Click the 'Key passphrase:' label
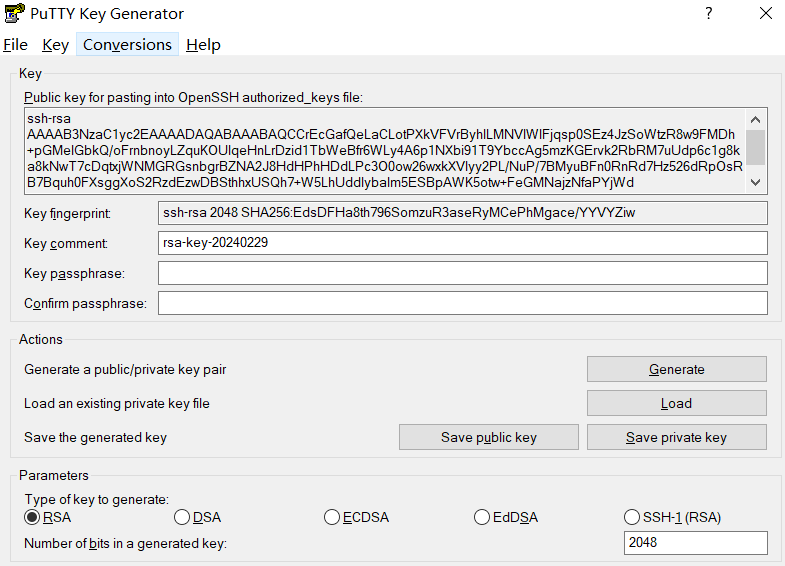Viewport: 785px width, 566px height. pyautogui.click(x=75, y=274)
